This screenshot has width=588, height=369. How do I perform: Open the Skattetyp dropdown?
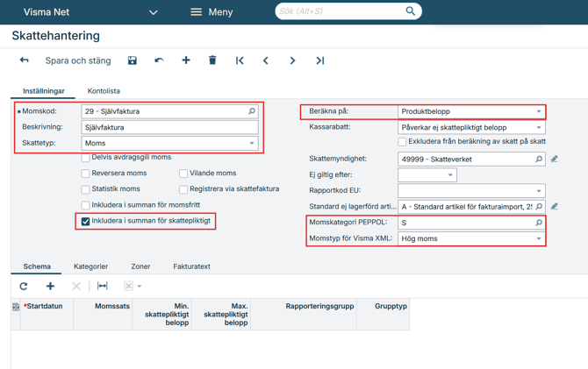point(251,143)
